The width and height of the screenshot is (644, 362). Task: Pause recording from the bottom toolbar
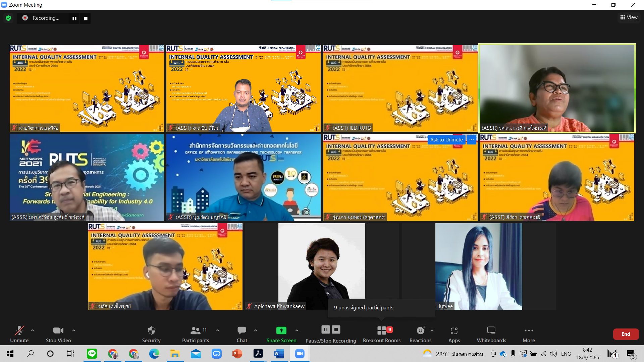pos(325,330)
